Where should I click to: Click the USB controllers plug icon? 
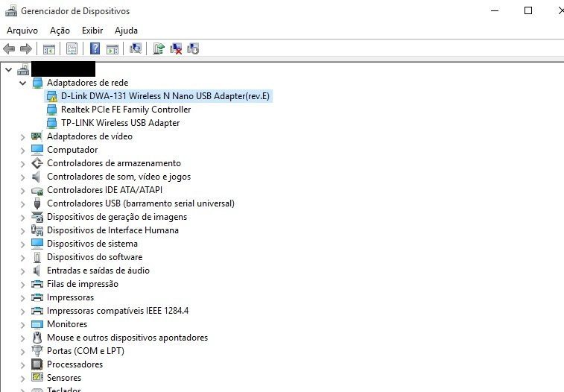(37, 203)
